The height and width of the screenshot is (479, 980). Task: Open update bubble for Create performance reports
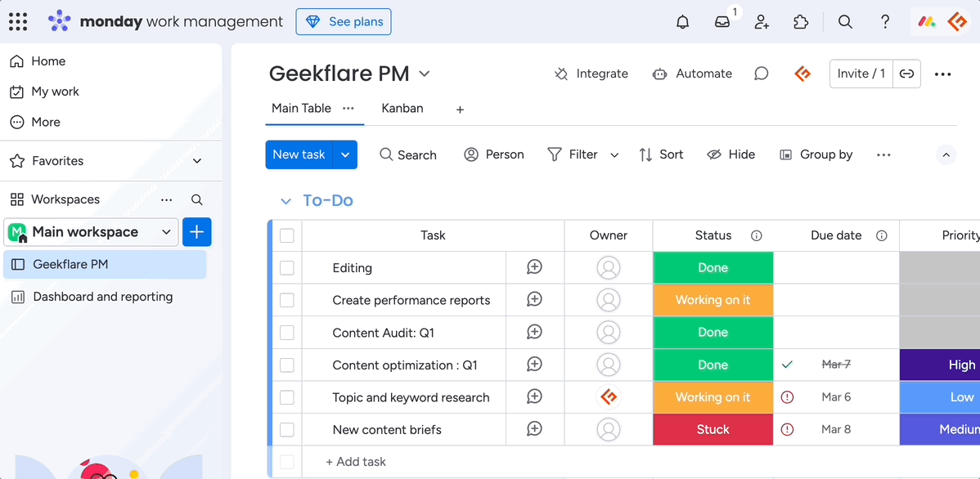pos(534,300)
